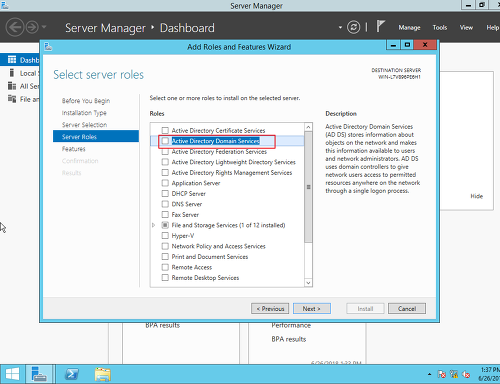500x384 pixels.
Task: Open the navigation history dropdown arrow
Action: [44, 27]
